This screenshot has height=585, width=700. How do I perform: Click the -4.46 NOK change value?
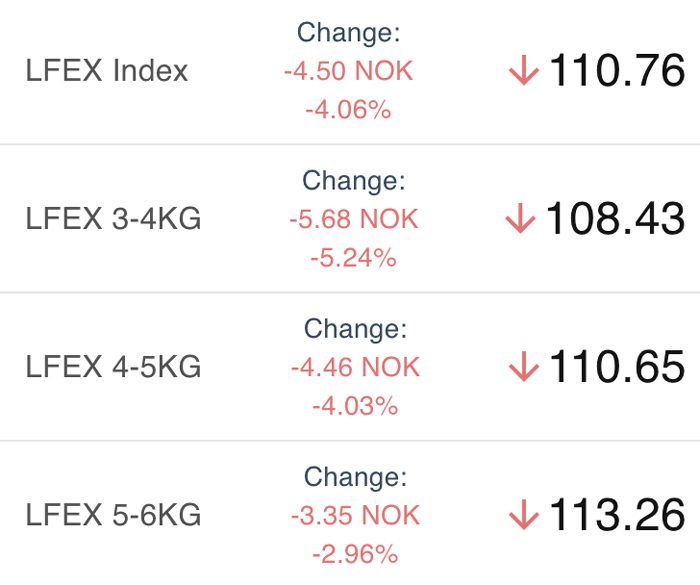[355, 368]
